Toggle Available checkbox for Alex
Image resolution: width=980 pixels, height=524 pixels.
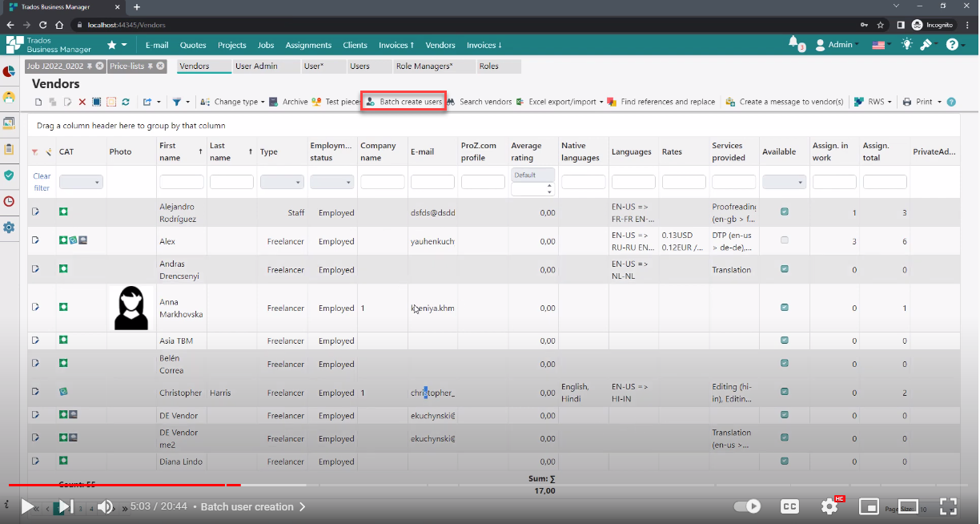[785, 240]
